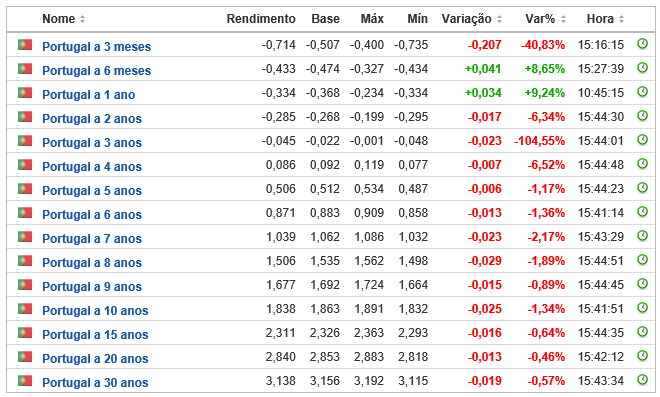660x397 pixels.
Task: Open Portugal a 4 anos bond link
Action: (92, 166)
